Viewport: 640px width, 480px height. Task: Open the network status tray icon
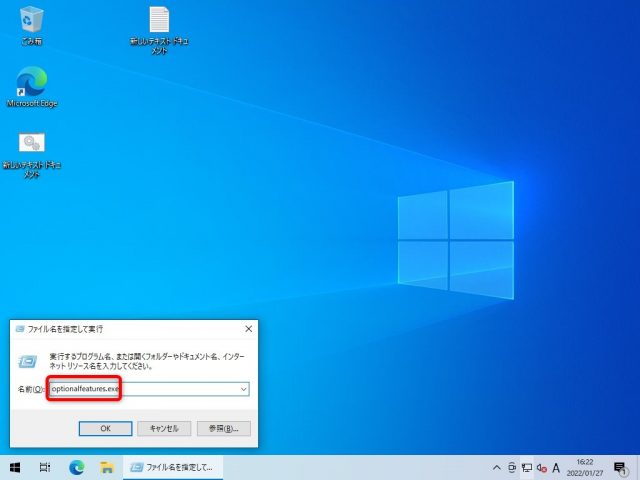point(526,467)
